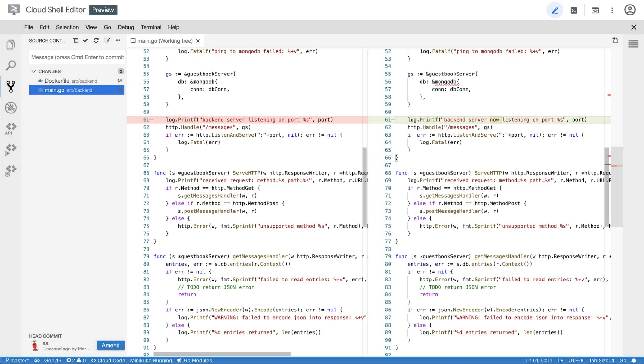Image resolution: width=644 pixels, height=364 pixels.
Task: Click the Preview button in toolbar
Action: point(103,10)
